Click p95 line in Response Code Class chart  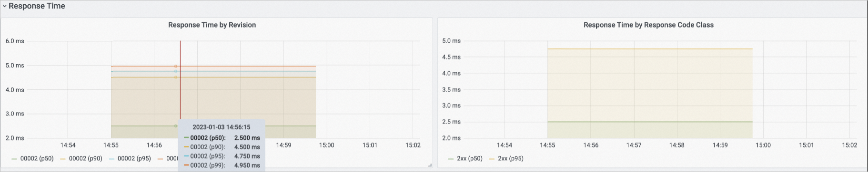click(650, 49)
